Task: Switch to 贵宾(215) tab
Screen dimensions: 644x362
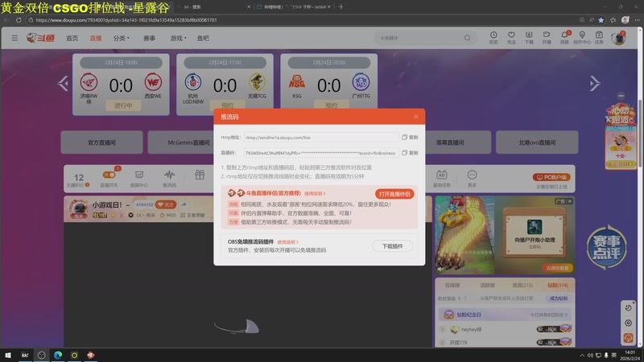Action: pos(522,285)
